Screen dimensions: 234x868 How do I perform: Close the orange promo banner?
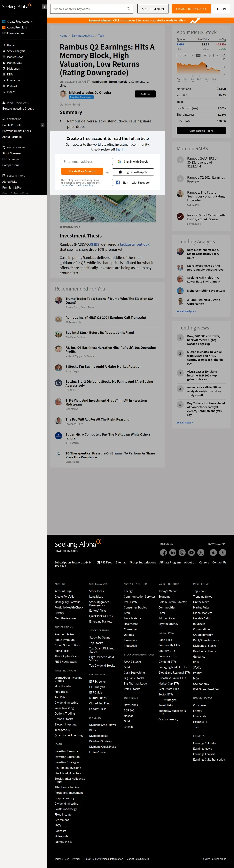coord(228,20)
